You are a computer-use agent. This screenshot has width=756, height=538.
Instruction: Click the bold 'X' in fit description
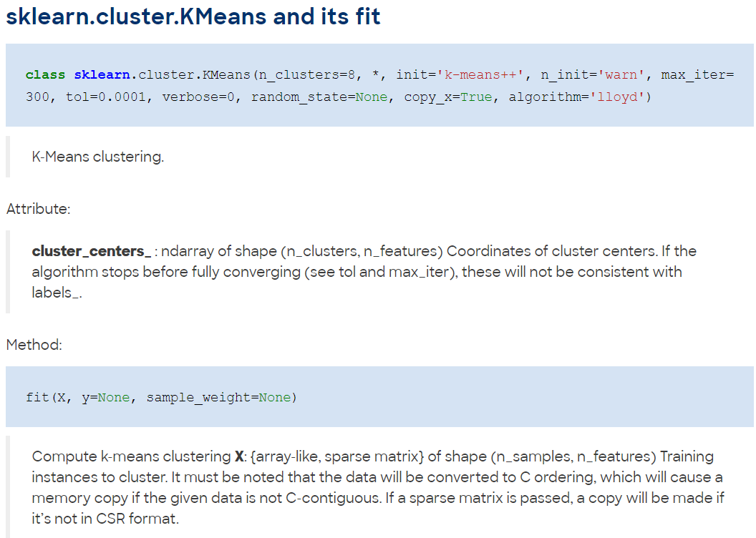pyautogui.click(x=239, y=456)
